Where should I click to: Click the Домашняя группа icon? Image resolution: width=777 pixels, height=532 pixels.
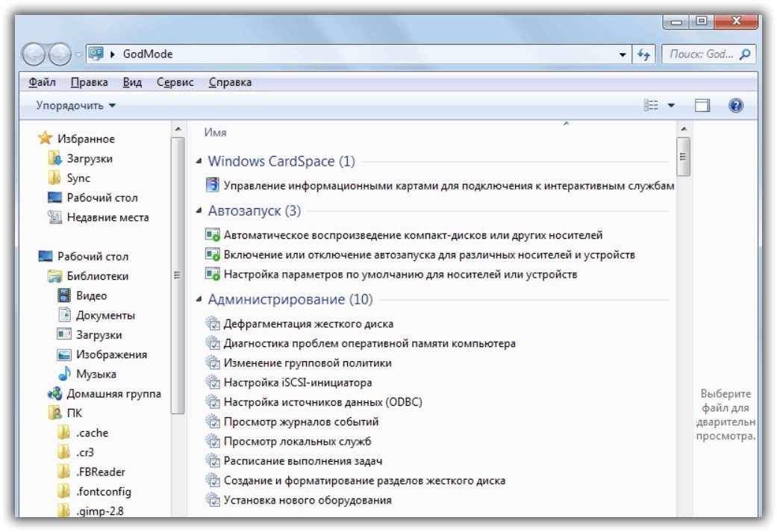(54, 394)
